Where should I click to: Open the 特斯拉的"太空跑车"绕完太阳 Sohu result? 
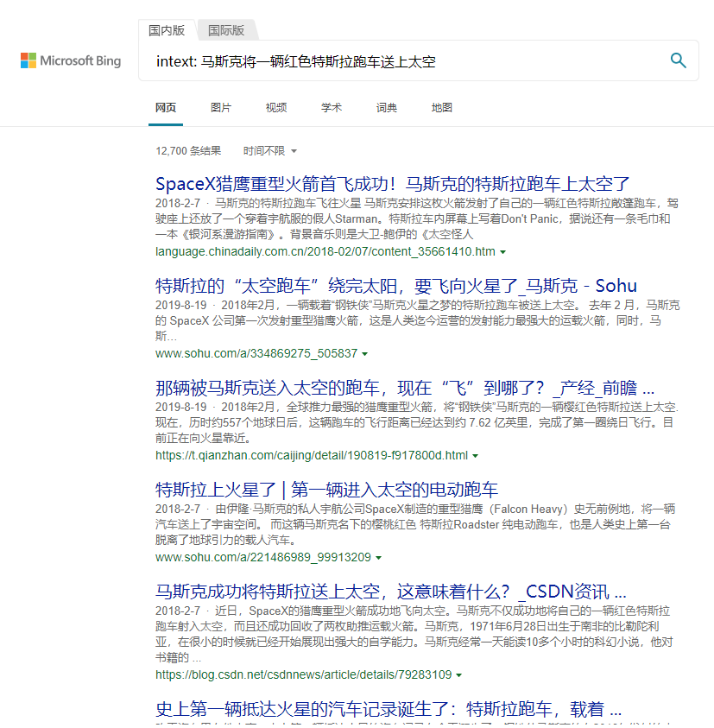[396, 286]
